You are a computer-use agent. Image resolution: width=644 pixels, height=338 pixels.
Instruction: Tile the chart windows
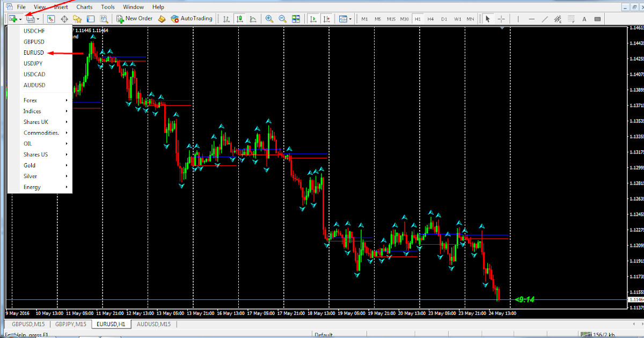[x=296, y=18]
